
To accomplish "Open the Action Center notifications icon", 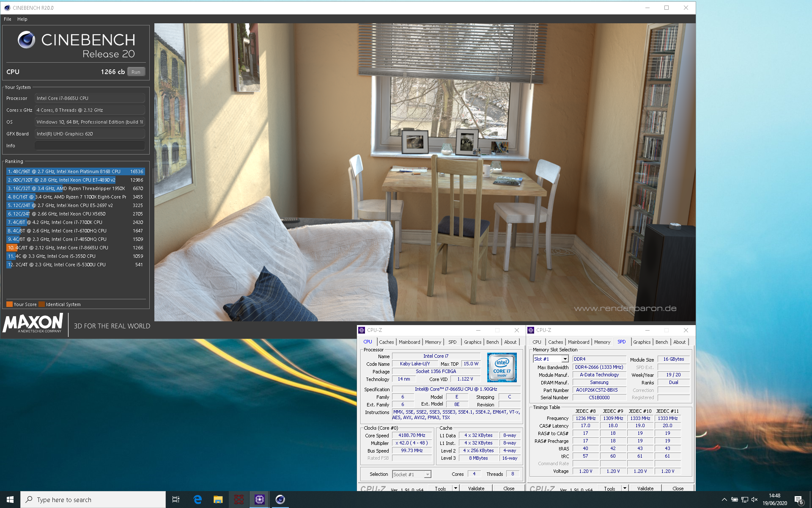I will [798, 500].
